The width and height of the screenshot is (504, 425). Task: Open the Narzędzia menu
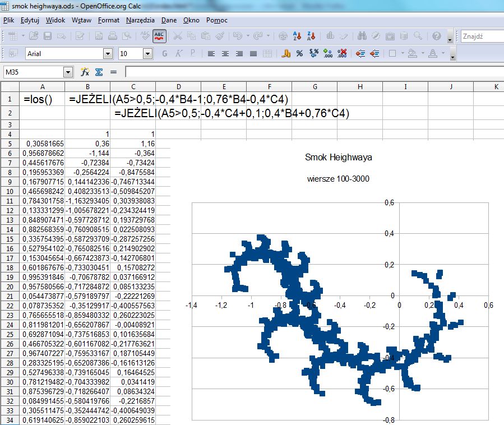coord(140,20)
